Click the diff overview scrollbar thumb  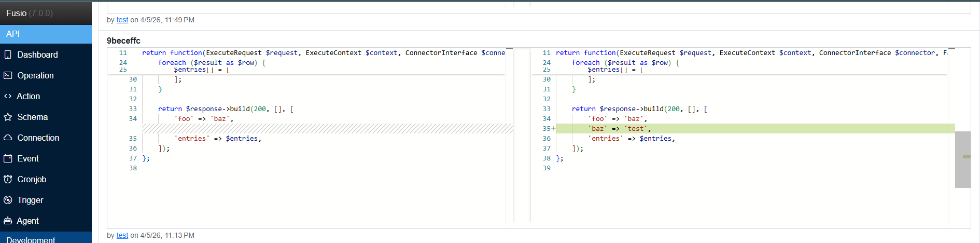(x=963, y=159)
